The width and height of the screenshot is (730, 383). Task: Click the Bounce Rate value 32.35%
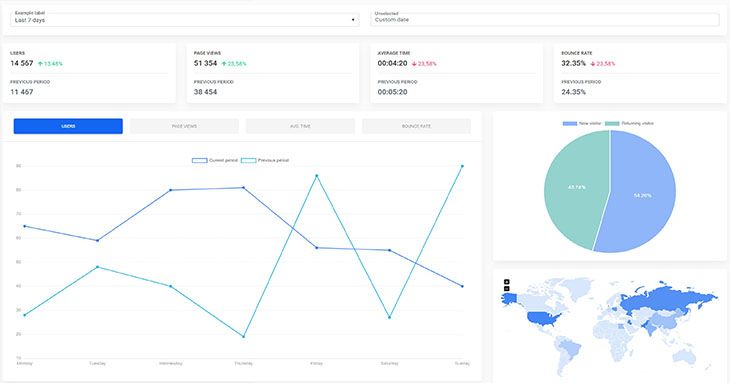pyautogui.click(x=574, y=63)
